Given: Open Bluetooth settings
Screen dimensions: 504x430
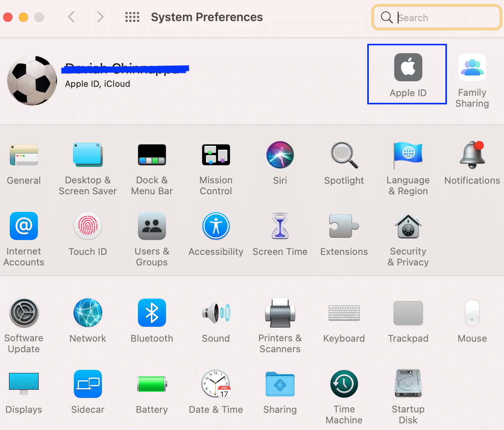Looking at the screenshot, I should (152, 321).
